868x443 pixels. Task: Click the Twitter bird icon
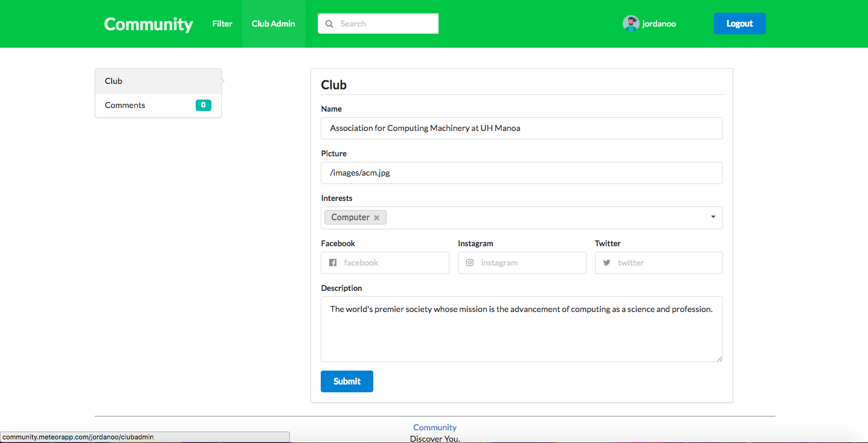tap(606, 263)
